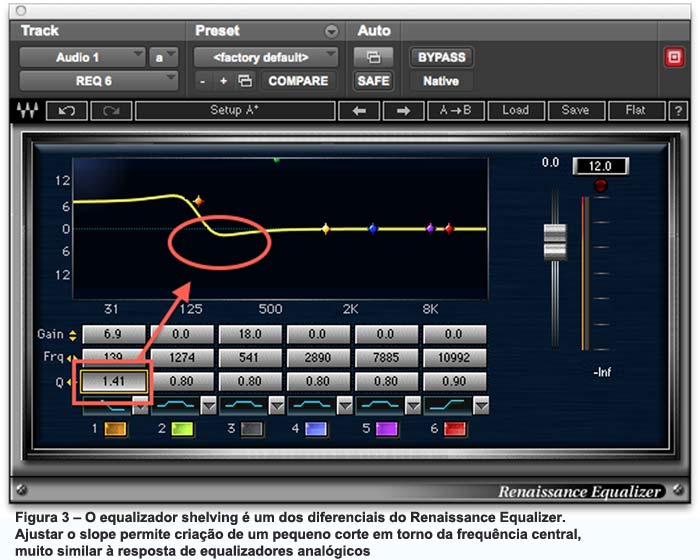Click the copy preset settings icon
This screenshot has width=700, height=560.
[x=245, y=81]
